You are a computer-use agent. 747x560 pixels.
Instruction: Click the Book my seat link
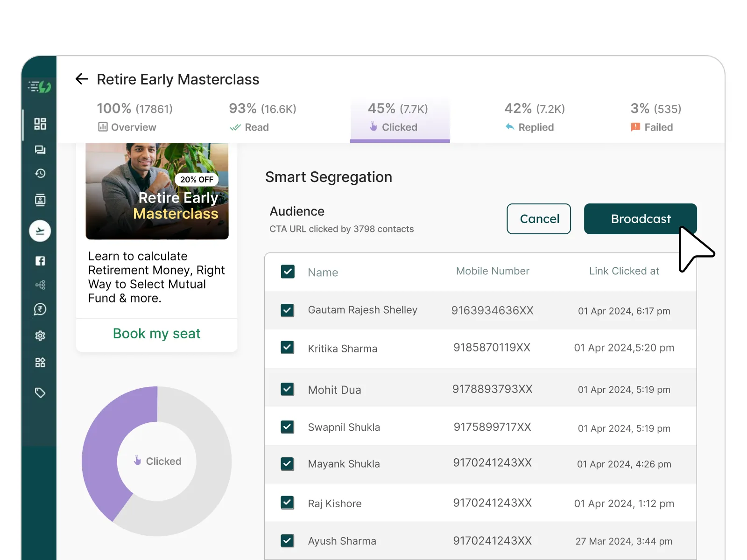click(x=156, y=334)
